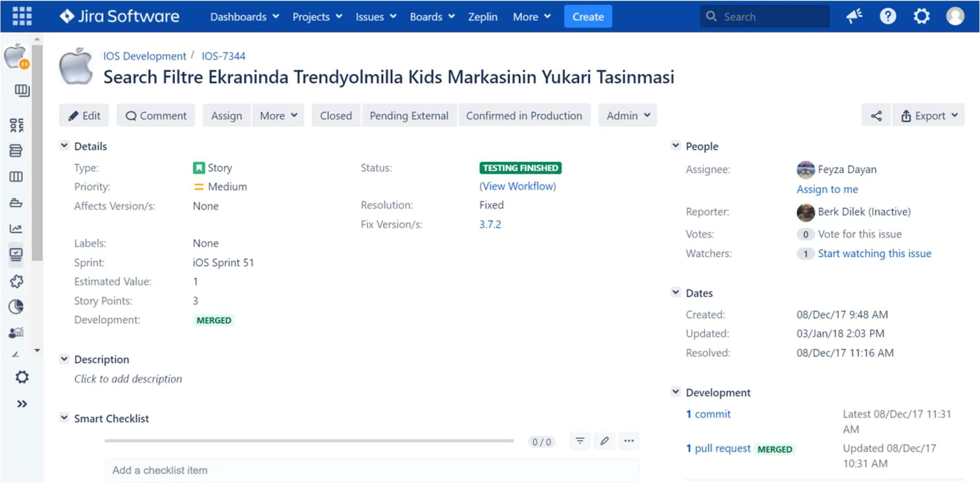Collapse the People section
Screen dimensions: 980x483
675,146
